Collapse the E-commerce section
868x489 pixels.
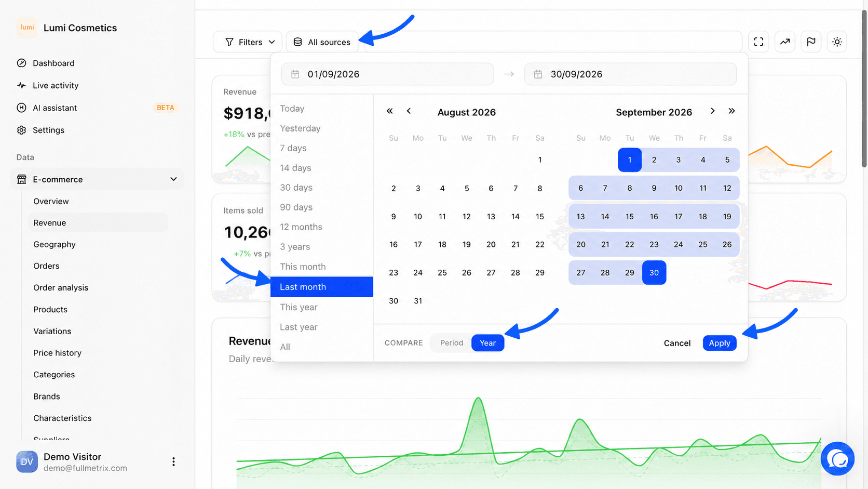point(97,179)
